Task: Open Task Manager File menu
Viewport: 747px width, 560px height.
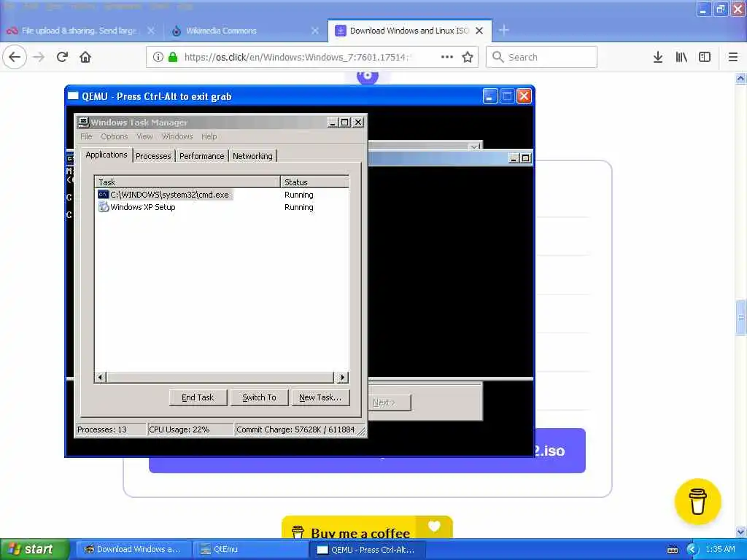Action: click(86, 136)
